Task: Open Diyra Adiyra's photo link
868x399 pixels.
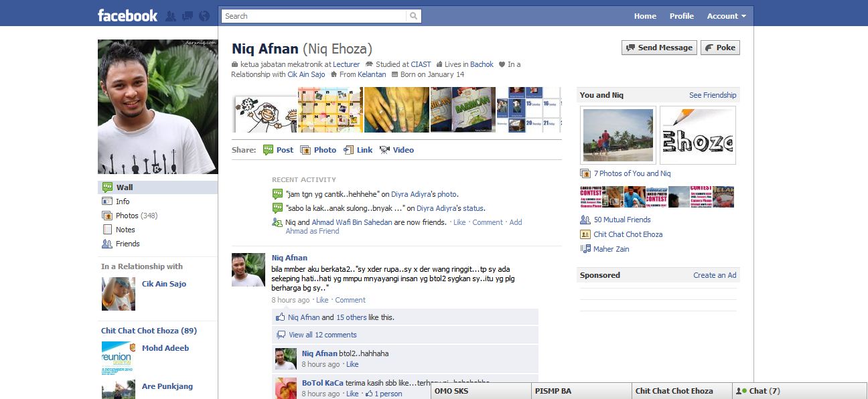Action: (448, 194)
